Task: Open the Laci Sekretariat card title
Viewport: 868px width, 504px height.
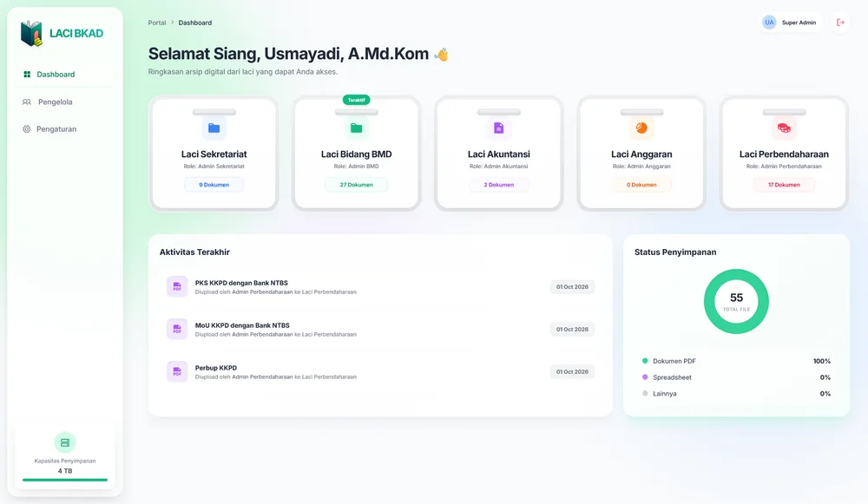Action: (214, 154)
